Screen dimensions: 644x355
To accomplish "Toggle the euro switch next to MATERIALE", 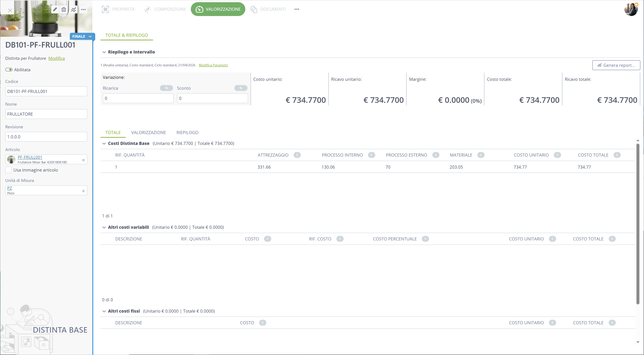I will 481,155.
